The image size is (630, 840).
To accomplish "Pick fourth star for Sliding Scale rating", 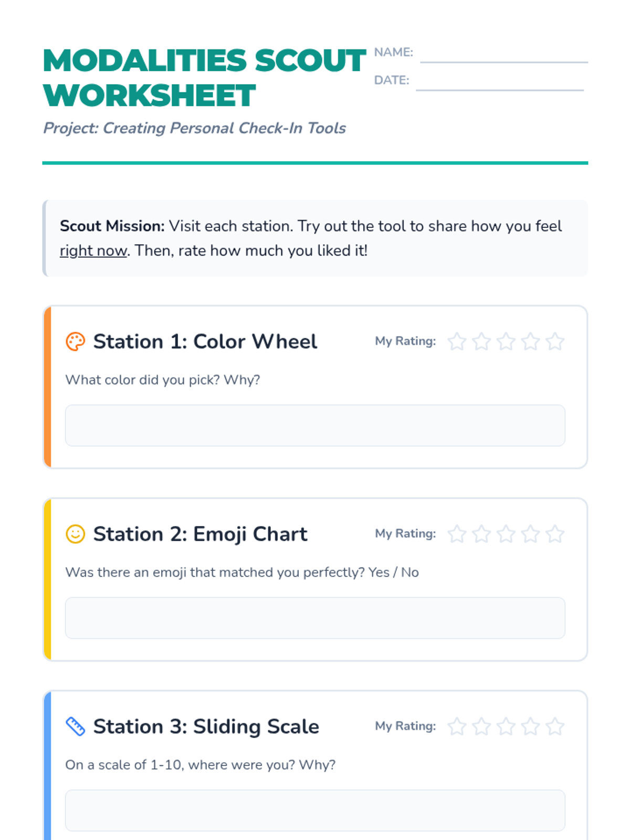I will [531, 727].
